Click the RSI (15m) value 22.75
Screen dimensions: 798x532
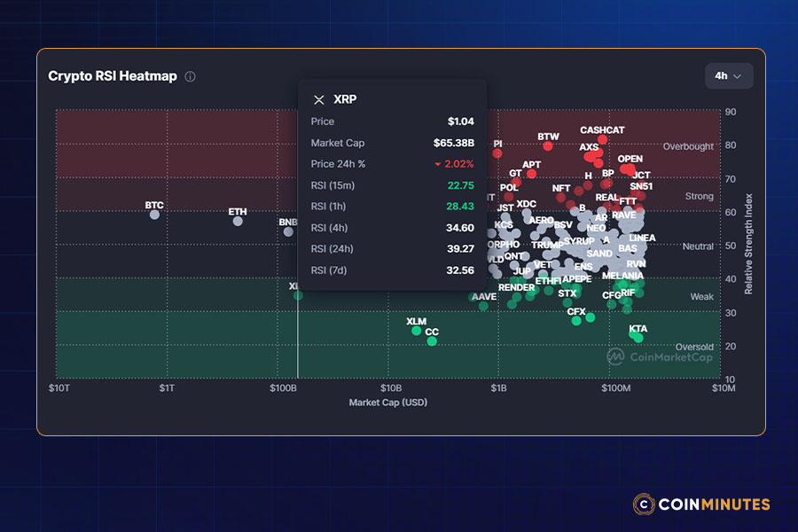pos(460,185)
